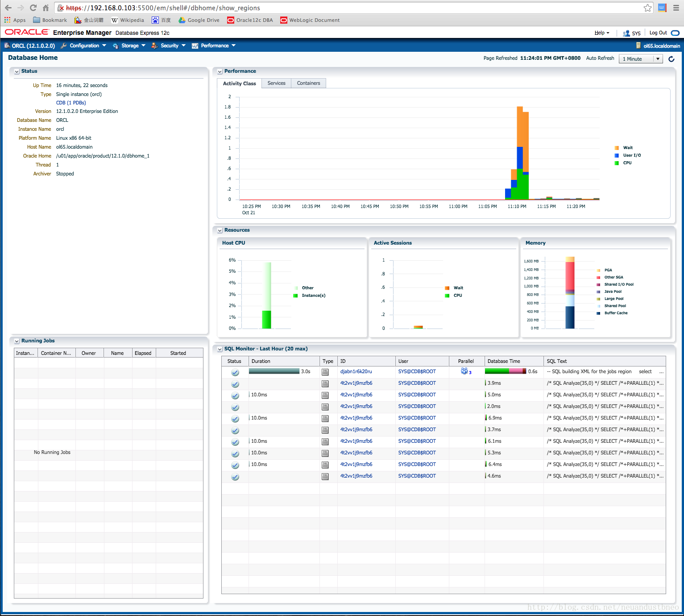Select Oracle Home path text
Screen dimensions: 684x616
103,156
